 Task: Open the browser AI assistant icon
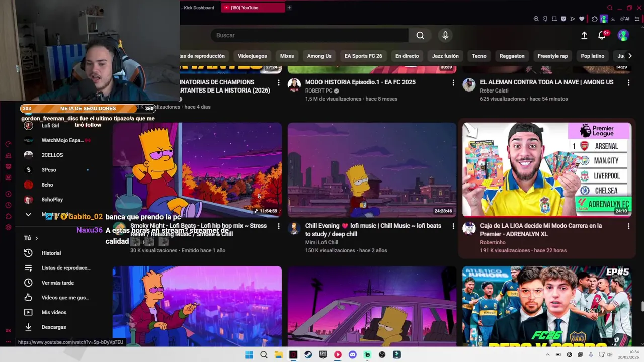coord(625,19)
